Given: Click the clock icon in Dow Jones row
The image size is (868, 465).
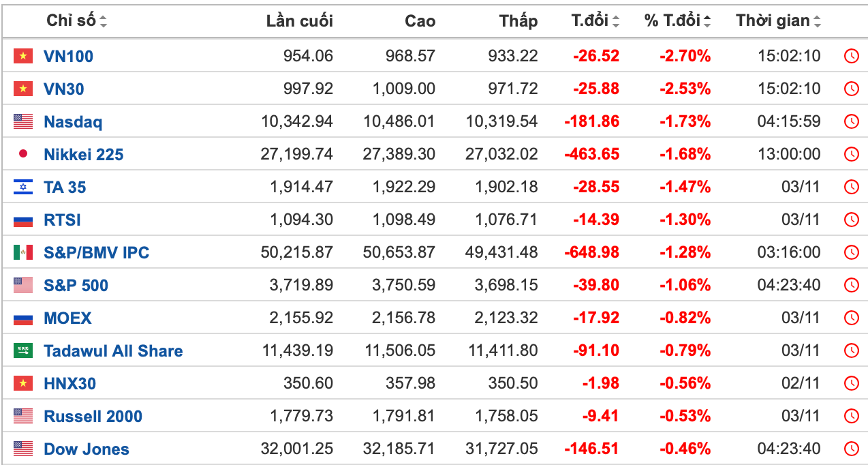Looking at the screenshot, I should pos(851,449).
